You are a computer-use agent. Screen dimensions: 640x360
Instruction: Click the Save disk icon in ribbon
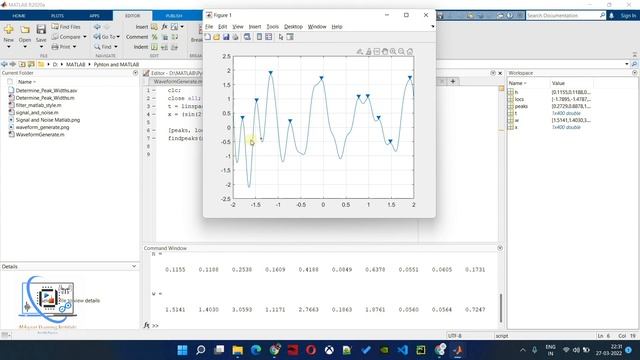pyautogui.click(x=41, y=29)
